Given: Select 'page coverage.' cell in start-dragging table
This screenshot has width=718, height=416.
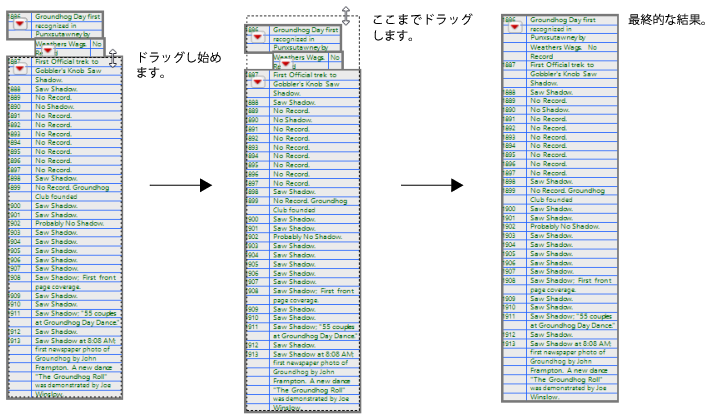Looking at the screenshot, I should click(58, 286).
